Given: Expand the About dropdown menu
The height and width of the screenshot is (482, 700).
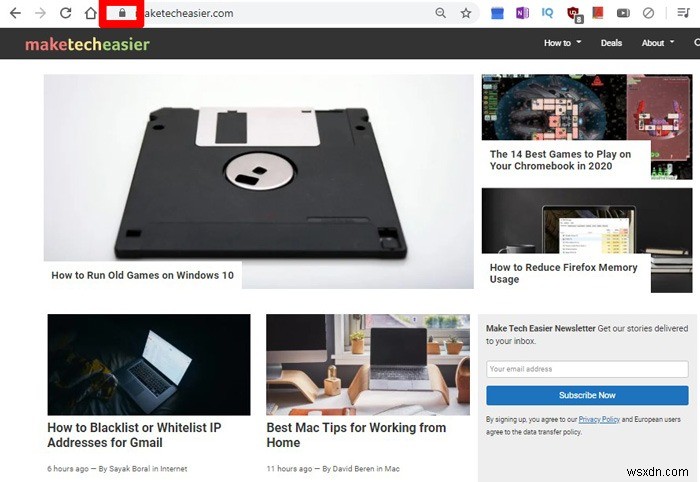Looking at the screenshot, I should click(x=658, y=43).
